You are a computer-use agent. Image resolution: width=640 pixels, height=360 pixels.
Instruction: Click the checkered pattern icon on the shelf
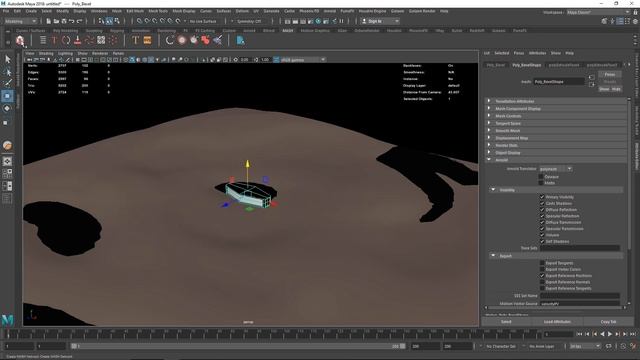point(101,40)
